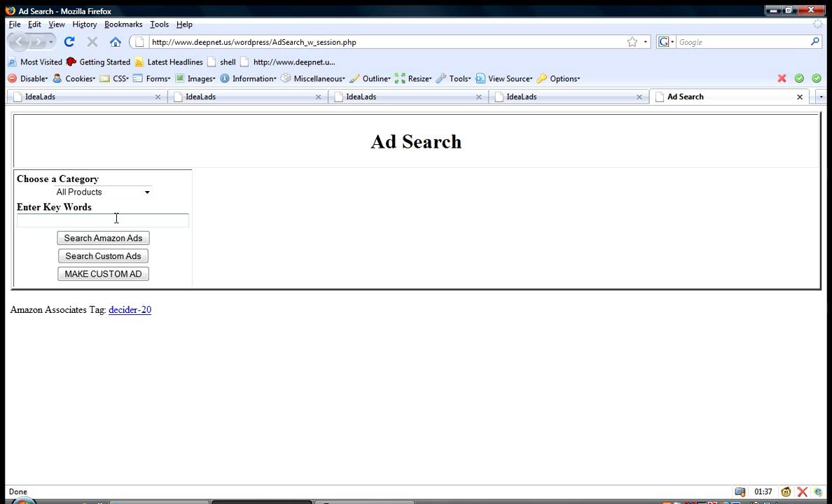Click the page identity icon in address bar
This screenshot has width=832, height=504.
(x=139, y=42)
